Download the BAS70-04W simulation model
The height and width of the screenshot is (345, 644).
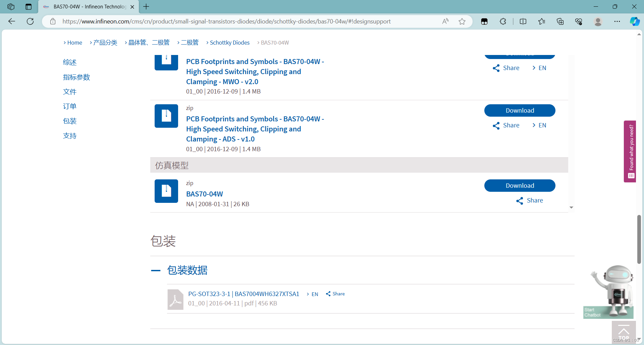click(520, 186)
